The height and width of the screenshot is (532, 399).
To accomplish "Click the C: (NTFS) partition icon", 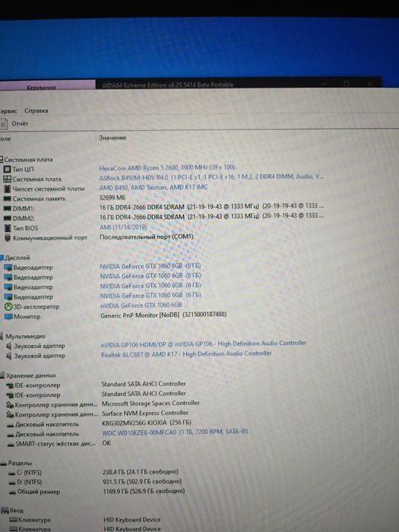I will coord(12,473).
